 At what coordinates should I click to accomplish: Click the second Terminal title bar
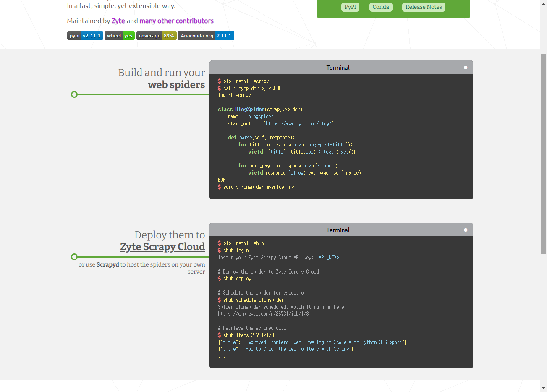pyautogui.click(x=338, y=230)
